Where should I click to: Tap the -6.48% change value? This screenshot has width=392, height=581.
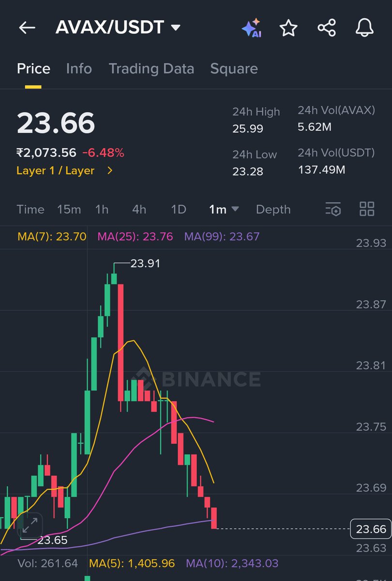point(103,153)
